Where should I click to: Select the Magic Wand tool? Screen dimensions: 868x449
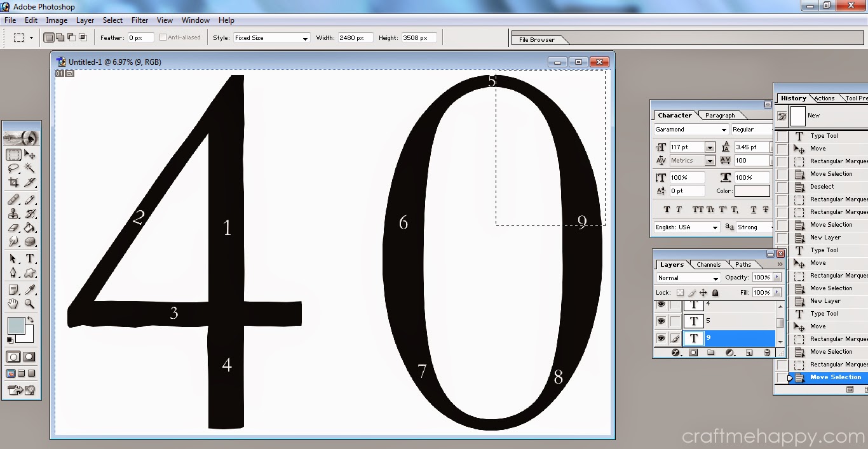(x=30, y=168)
